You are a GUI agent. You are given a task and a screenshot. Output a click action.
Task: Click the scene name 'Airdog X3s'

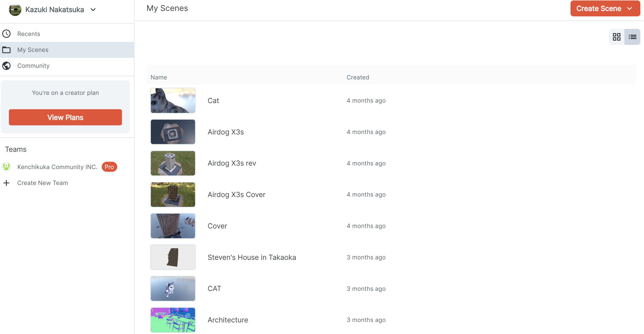(x=226, y=132)
